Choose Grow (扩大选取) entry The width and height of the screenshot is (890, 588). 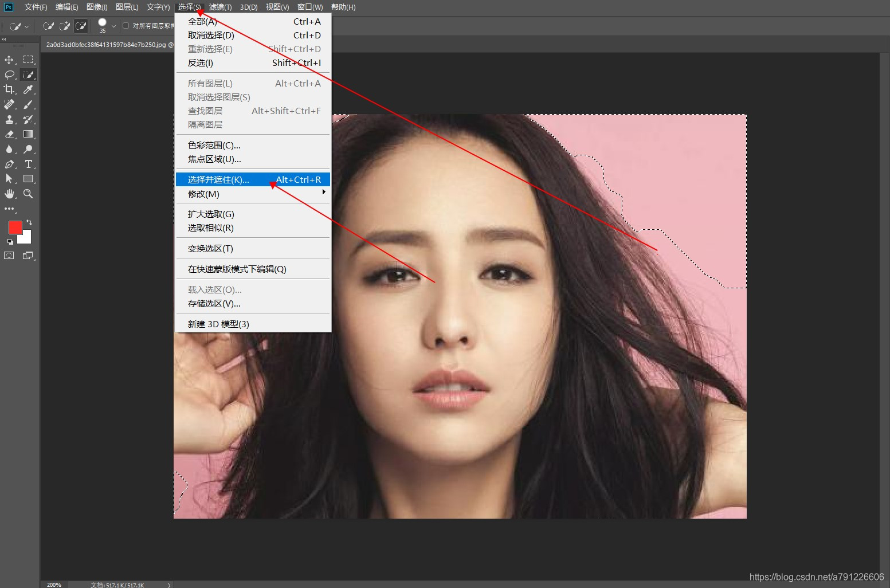pos(253,214)
